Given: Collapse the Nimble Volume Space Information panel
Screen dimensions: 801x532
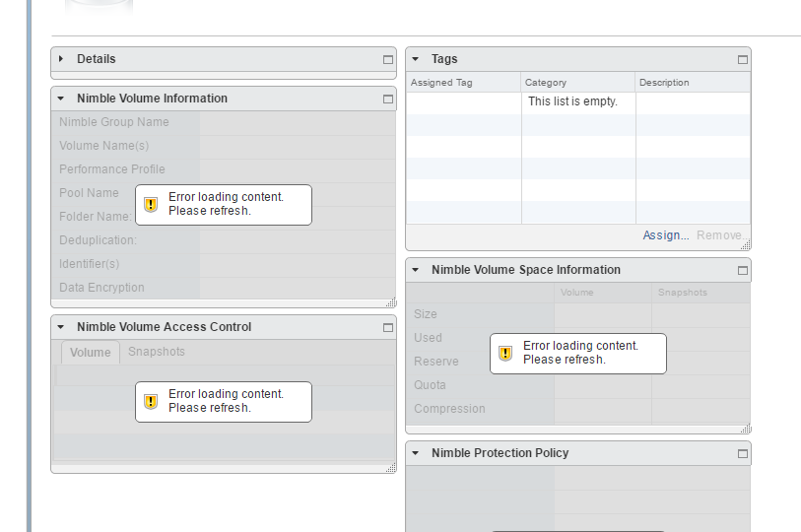Looking at the screenshot, I should [416, 269].
